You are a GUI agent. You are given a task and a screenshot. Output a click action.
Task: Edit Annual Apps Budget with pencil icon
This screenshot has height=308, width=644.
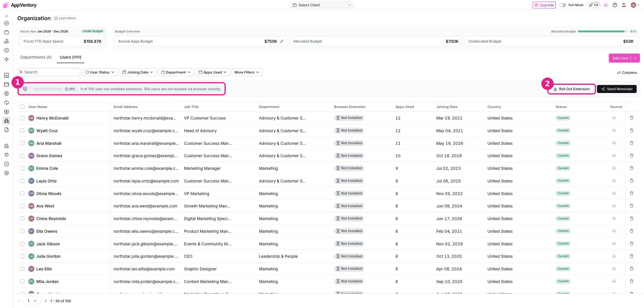point(282,41)
